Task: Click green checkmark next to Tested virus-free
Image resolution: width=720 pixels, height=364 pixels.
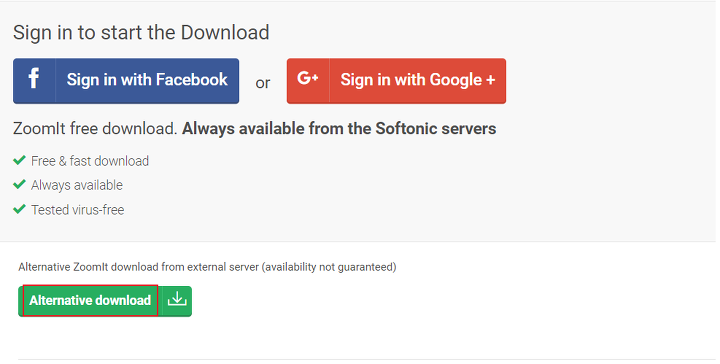Action: point(19,209)
